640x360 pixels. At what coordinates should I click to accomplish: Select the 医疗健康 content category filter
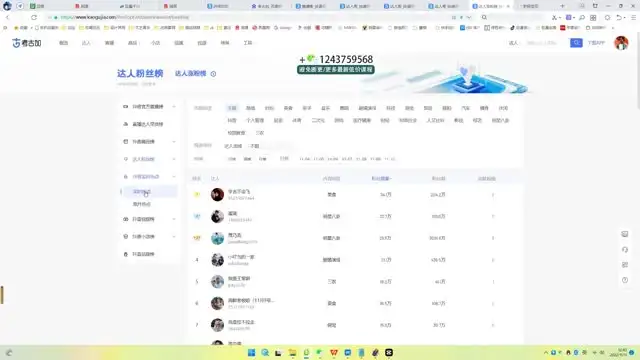click(x=362, y=120)
